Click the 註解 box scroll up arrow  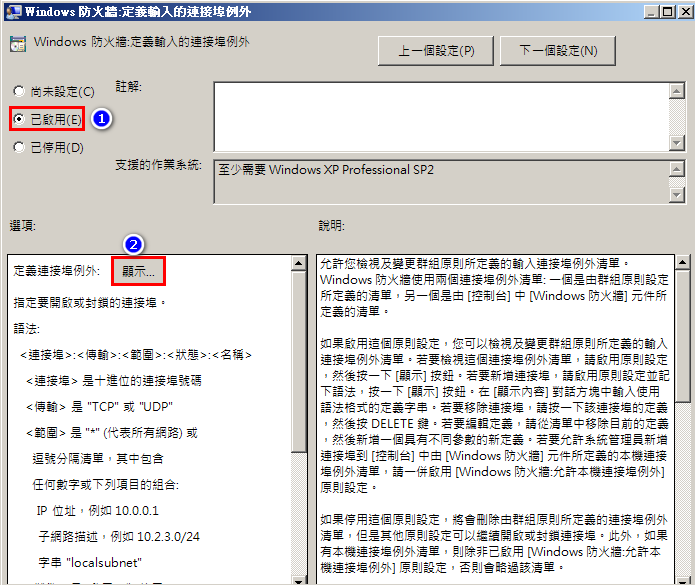[676, 91]
